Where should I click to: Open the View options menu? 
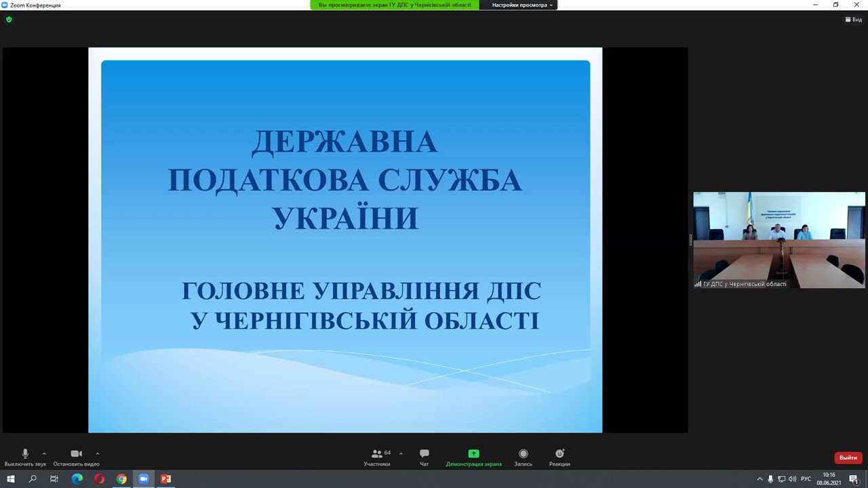point(853,20)
